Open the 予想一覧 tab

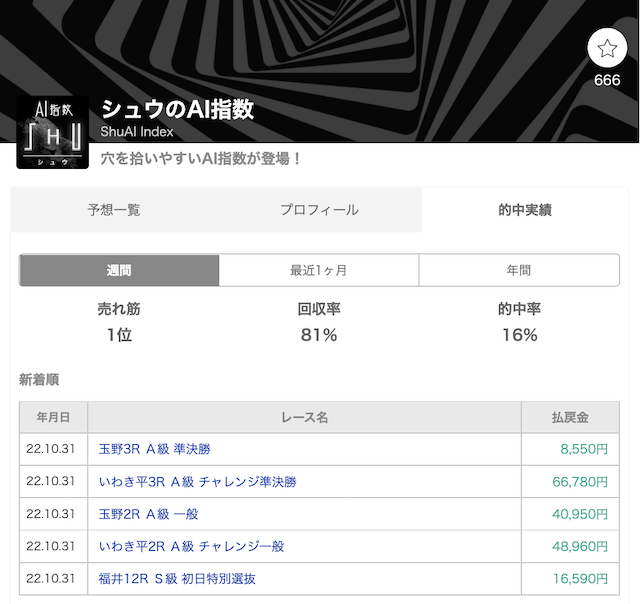(x=114, y=210)
